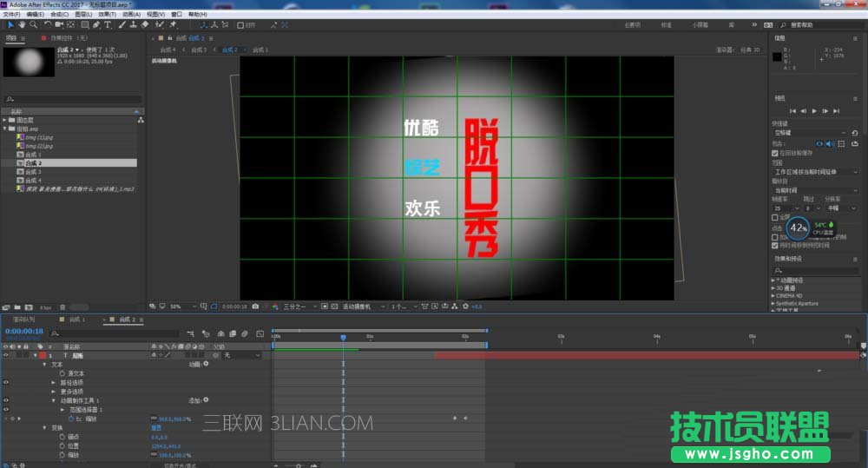The width and height of the screenshot is (868, 468).
Task: Click the composition flowchart icon in viewer footer
Action: (455, 307)
